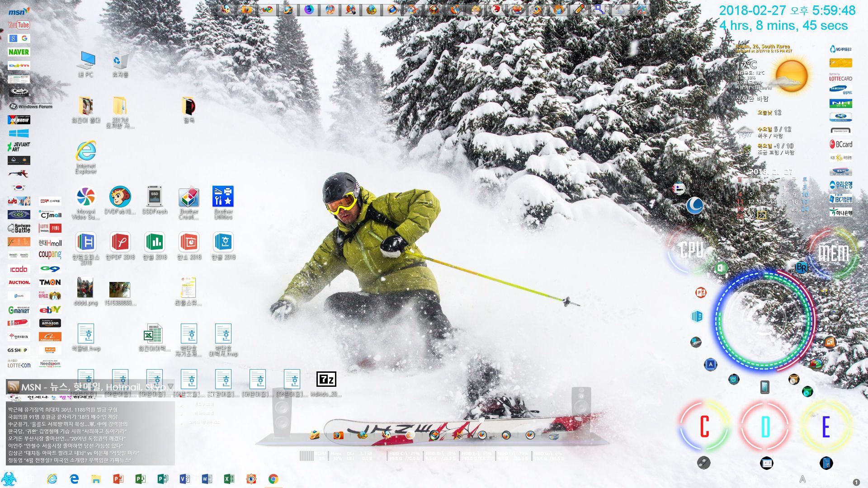The image size is (868, 488).
Task: Open the DeviantArt shortcut
Action: coord(19,146)
